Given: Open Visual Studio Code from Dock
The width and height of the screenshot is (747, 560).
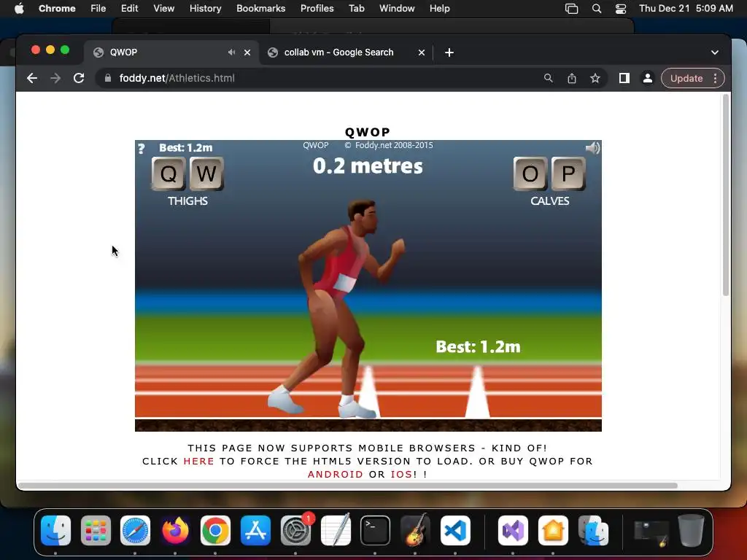Looking at the screenshot, I should [455, 530].
